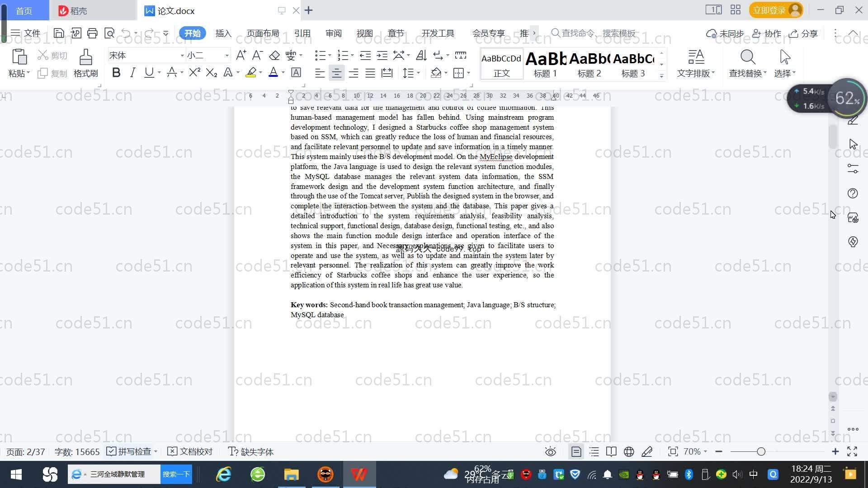
Task: Click the Paste clipboard icon
Action: tap(19, 57)
